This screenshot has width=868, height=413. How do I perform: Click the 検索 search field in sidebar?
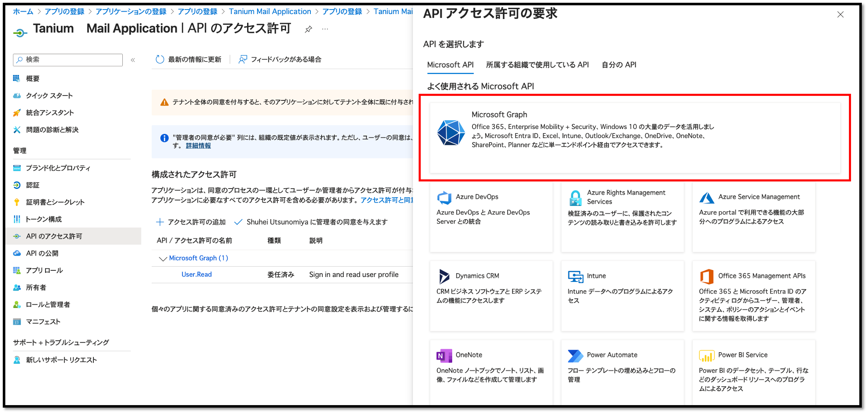pos(68,60)
